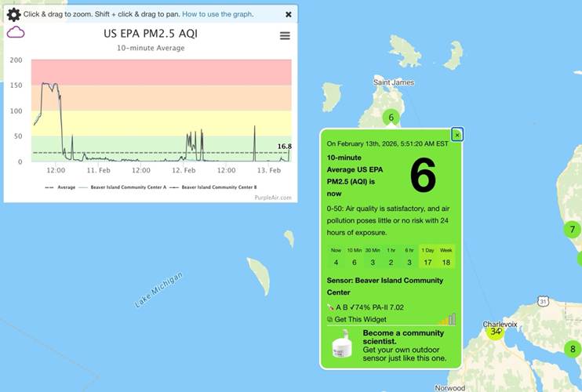This screenshot has width=582, height=392.
Task: Open graph settings gear icon
Action: [13, 14]
